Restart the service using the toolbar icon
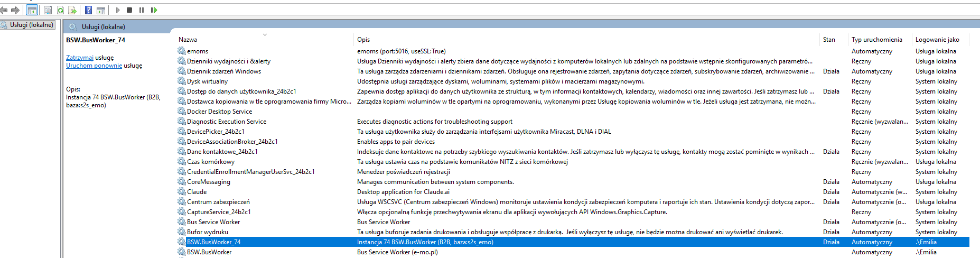Image resolution: width=980 pixels, height=258 pixels. click(x=154, y=10)
